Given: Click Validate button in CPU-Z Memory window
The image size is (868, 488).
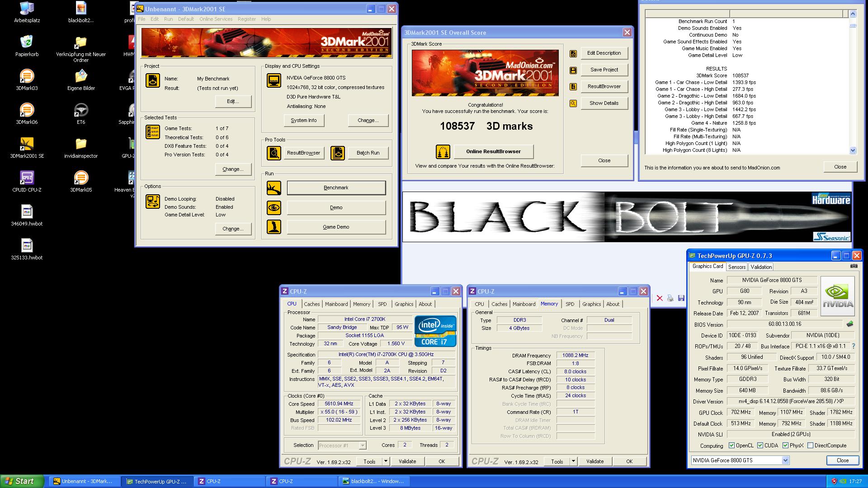Looking at the screenshot, I should [x=594, y=461].
